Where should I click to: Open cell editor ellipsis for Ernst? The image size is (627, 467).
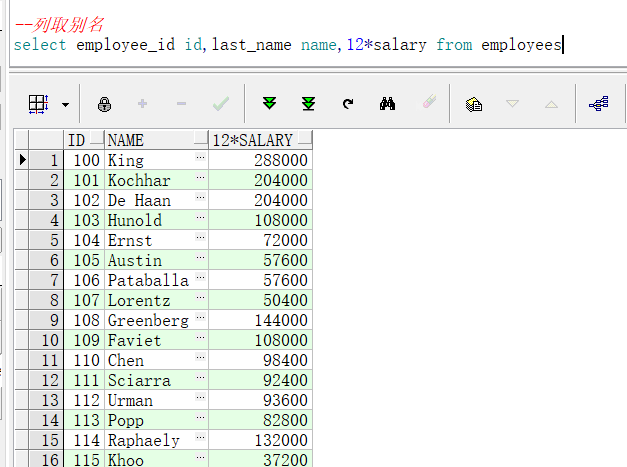(x=201, y=237)
